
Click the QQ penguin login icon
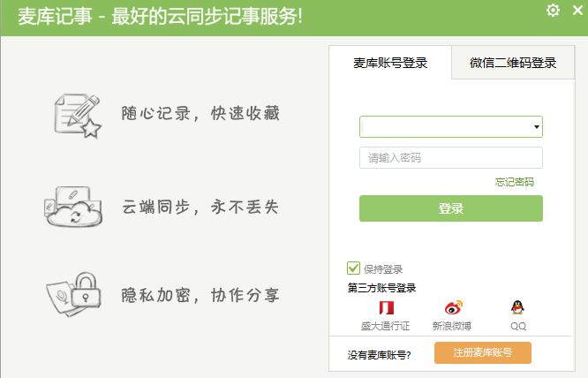[517, 308]
